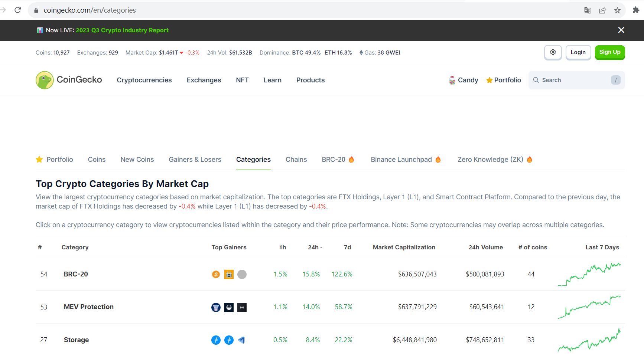Click the Login button
This screenshot has height=354, width=644.
(x=578, y=52)
